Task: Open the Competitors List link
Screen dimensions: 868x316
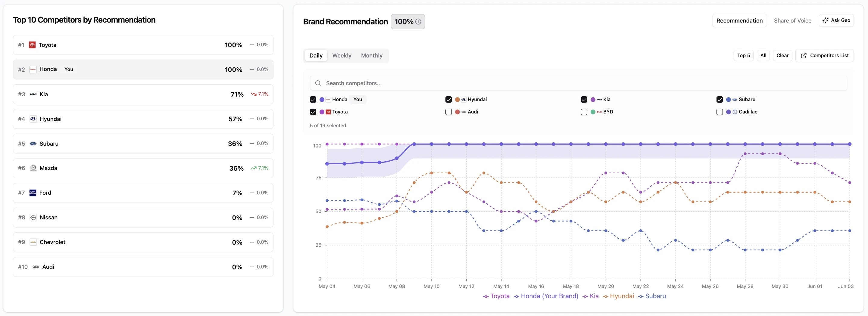Action: click(x=825, y=56)
